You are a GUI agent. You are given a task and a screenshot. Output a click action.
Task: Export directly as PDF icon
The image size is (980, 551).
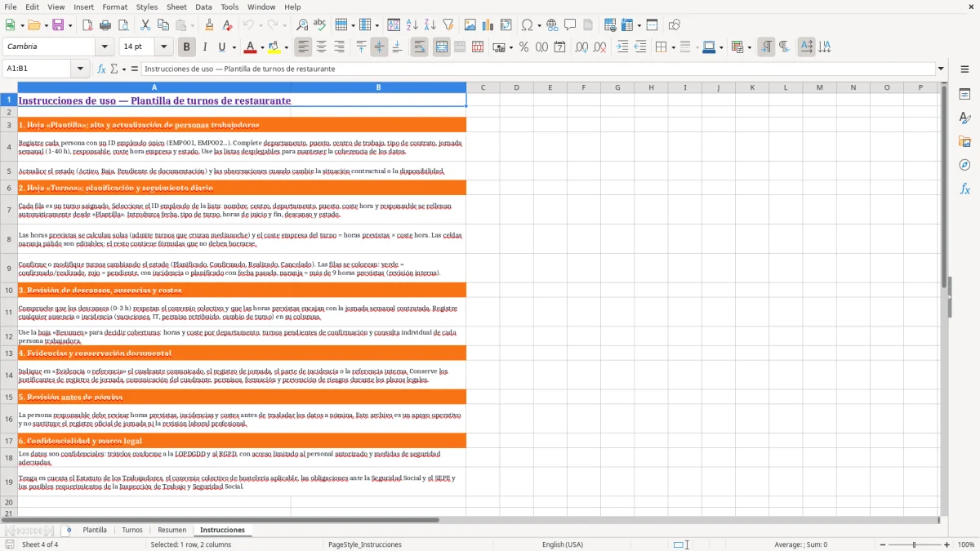pos(87,25)
